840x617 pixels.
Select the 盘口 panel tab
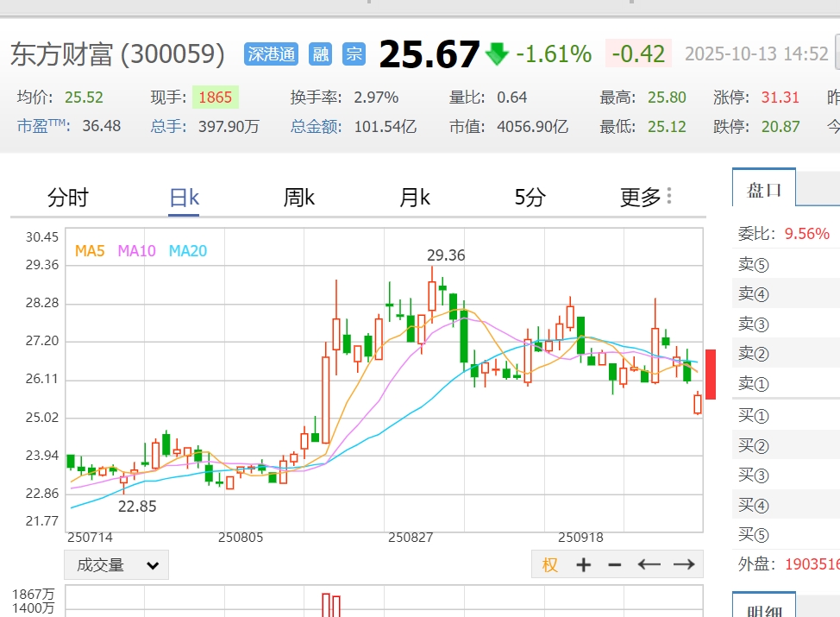pos(764,189)
